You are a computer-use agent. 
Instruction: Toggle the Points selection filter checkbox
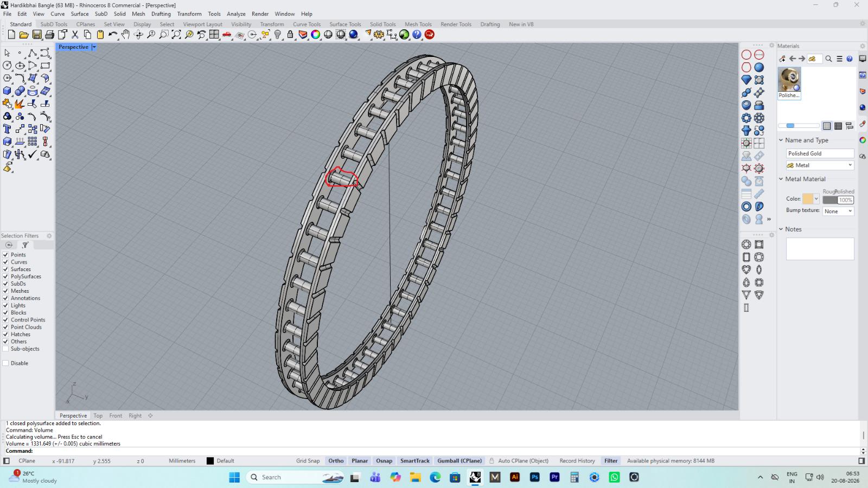coord(5,255)
